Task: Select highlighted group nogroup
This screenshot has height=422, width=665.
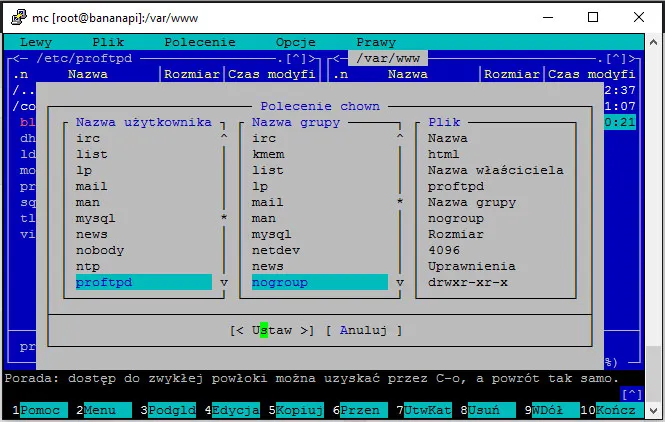Action: point(320,282)
